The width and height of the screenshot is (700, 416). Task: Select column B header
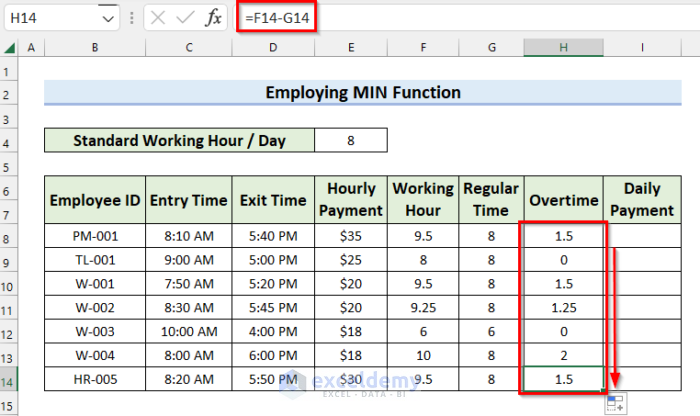pos(95,47)
